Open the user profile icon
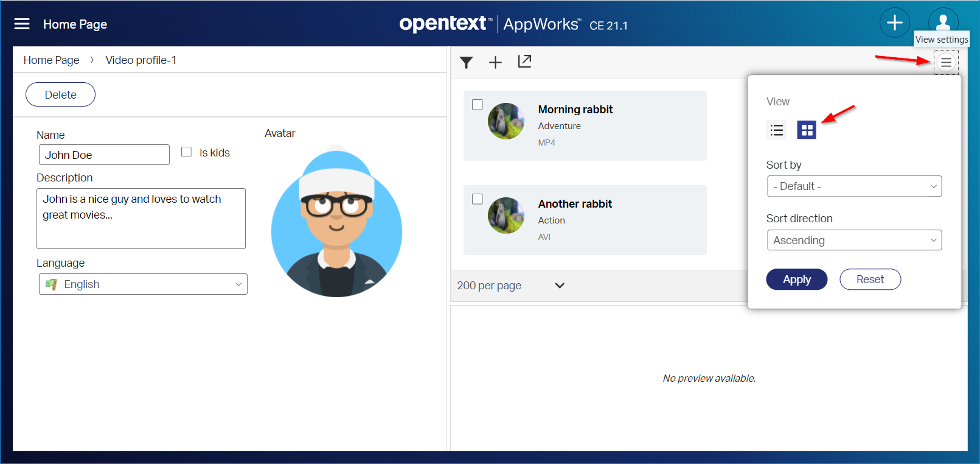This screenshot has height=464, width=980. pyautogui.click(x=943, y=21)
